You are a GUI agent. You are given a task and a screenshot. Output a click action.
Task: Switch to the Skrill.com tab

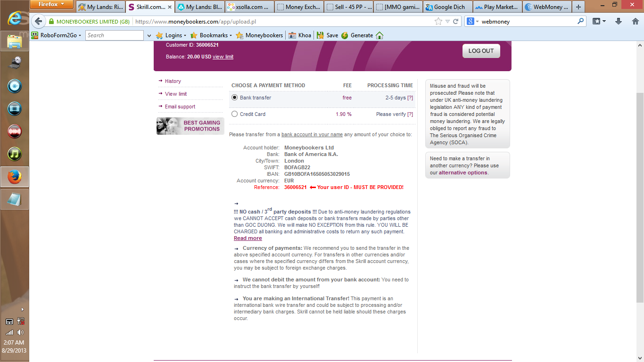point(150,7)
